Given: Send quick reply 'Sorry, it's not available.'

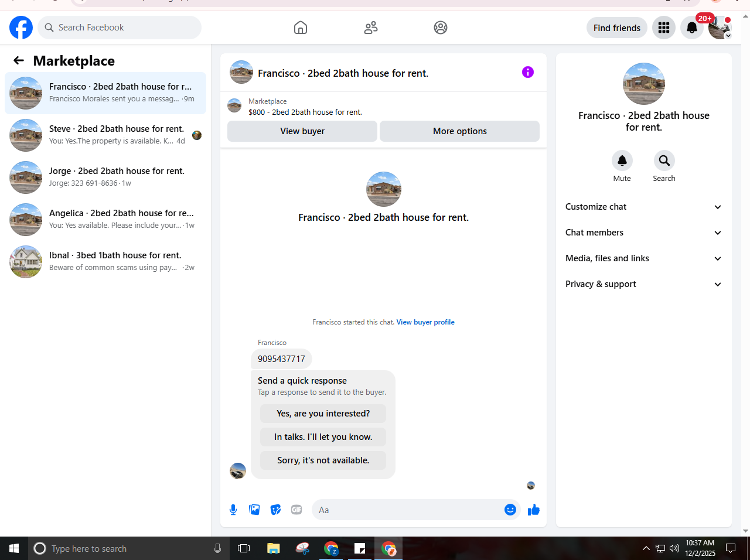Looking at the screenshot, I should pyautogui.click(x=323, y=460).
